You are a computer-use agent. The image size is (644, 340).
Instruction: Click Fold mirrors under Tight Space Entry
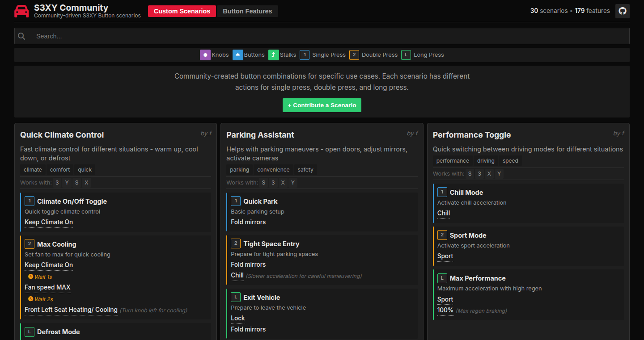pos(248,264)
